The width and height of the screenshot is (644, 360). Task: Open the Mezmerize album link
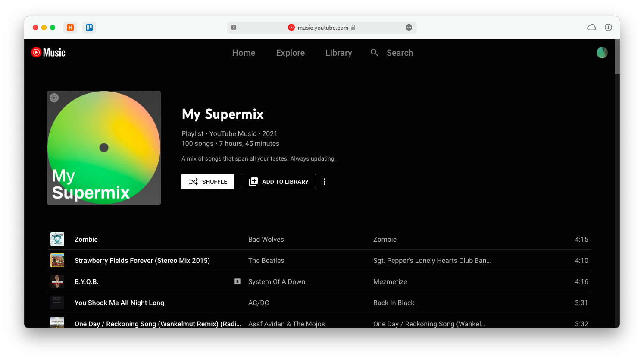(x=390, y=281)
